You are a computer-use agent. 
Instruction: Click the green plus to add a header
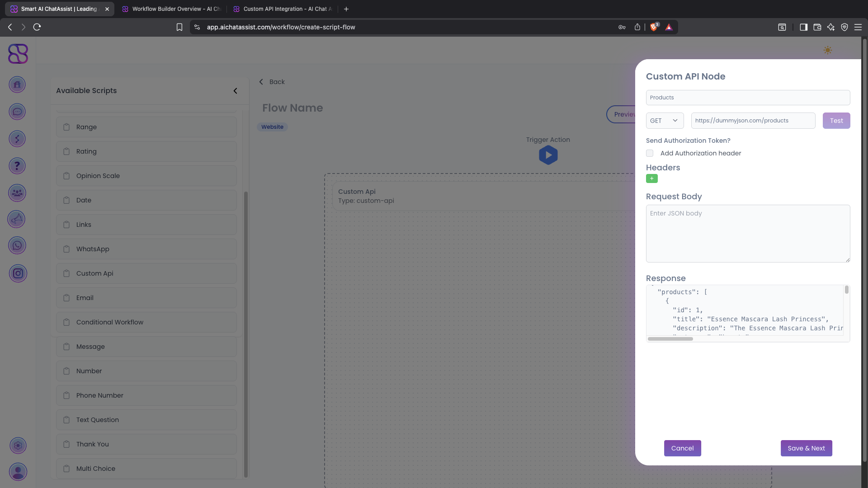tap(652, 178)
